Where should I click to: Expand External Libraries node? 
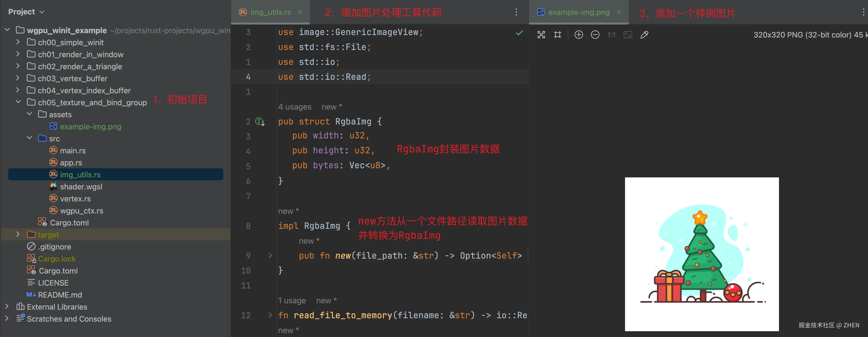point(7,306)
